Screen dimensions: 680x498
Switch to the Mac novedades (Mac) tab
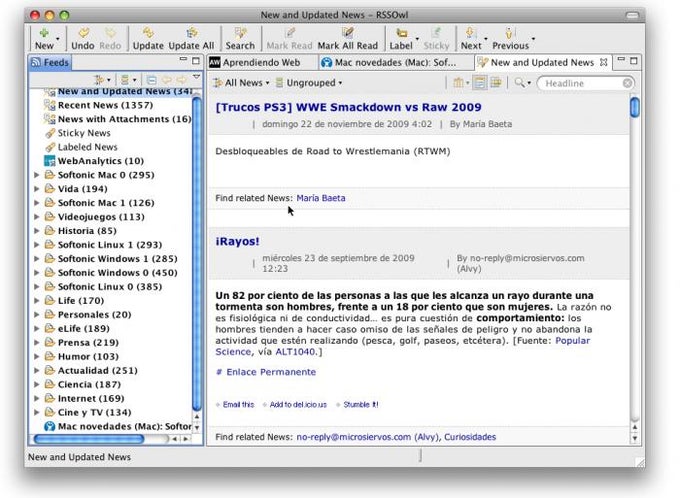[395, 62]
